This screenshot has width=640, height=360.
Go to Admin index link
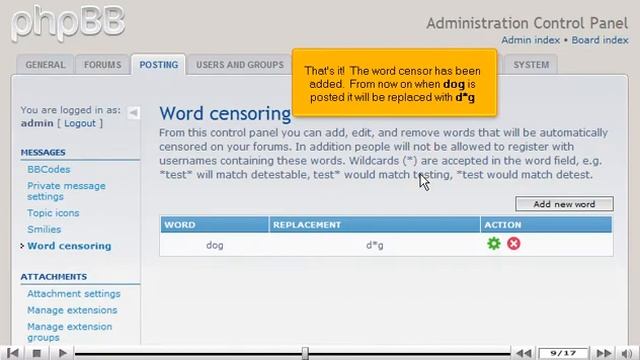point(531,40)
